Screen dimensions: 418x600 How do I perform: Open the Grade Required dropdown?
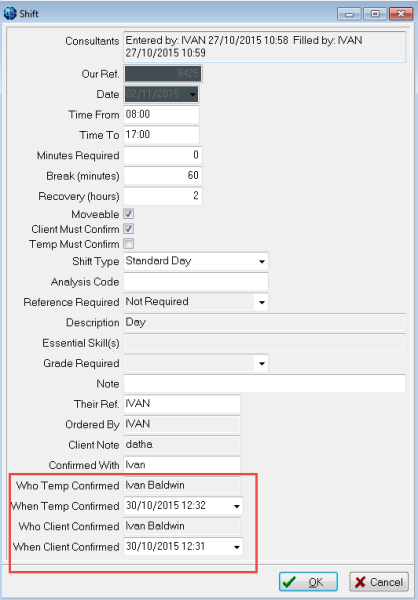262,364
